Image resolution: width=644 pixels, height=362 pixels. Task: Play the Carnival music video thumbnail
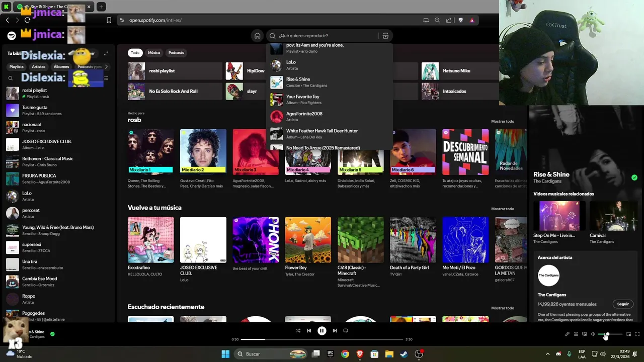613,216
